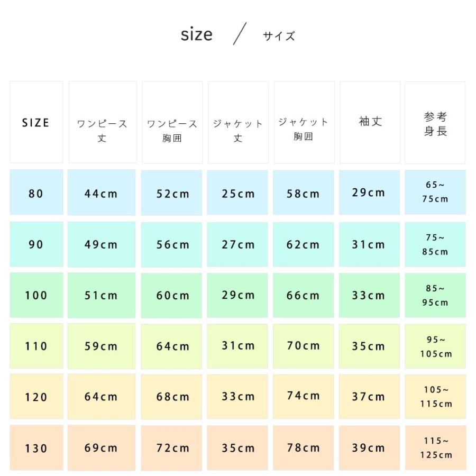Click the 95~105cm reference height cell
The width and height of the screenshot is (476, 476).
click(x=435, y=346)
